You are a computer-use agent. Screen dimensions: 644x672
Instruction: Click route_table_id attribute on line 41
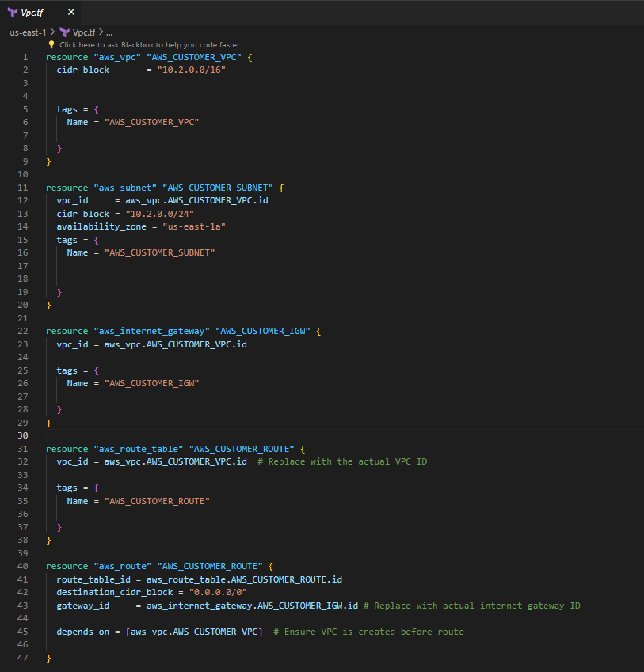93,579
